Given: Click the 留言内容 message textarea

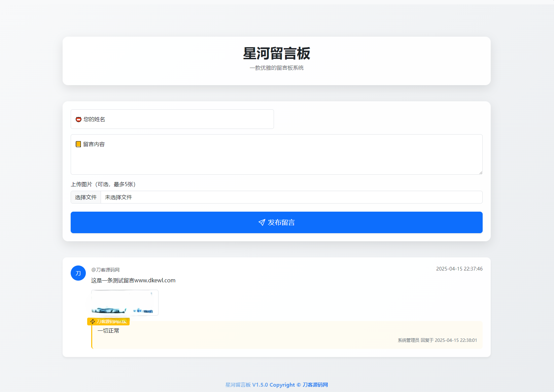Looking at the screenshot, I should (276, 154).
